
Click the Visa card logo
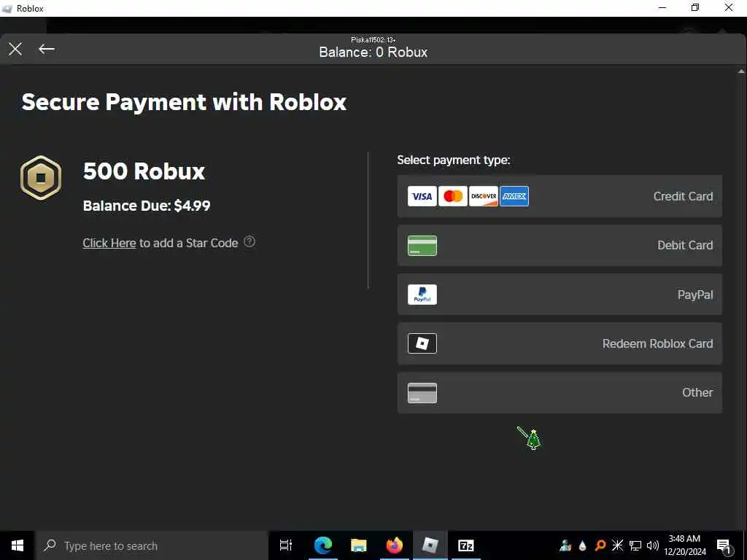422,196
